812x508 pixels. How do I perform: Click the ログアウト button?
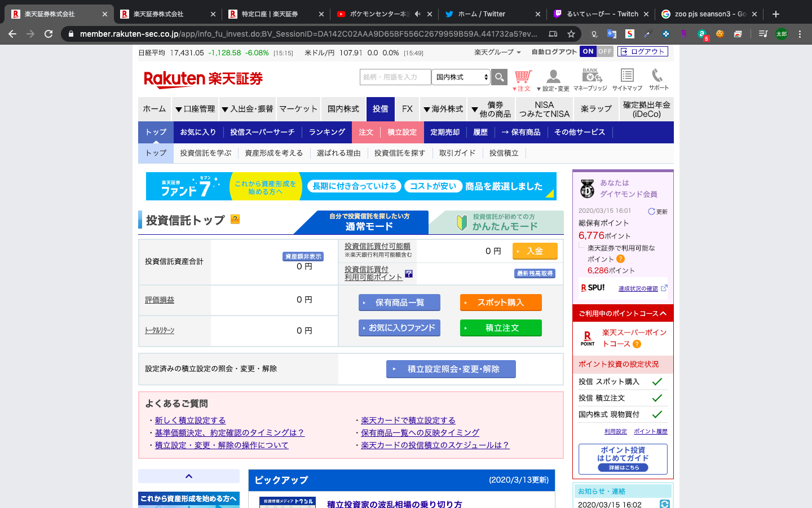coord(643,51)
